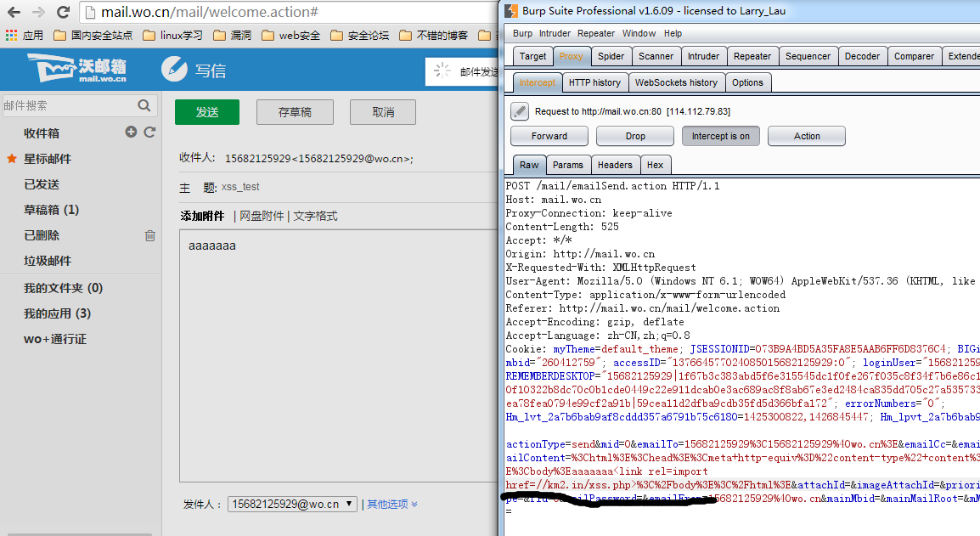Open the apps grid bookmark icon
This screenshot has width=980, height=536.
pos(11,35)
